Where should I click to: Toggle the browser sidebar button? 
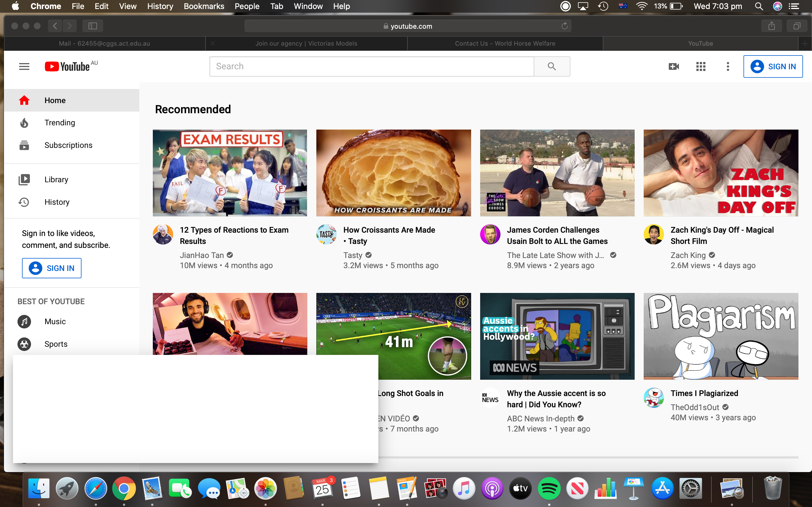[92, 26]
